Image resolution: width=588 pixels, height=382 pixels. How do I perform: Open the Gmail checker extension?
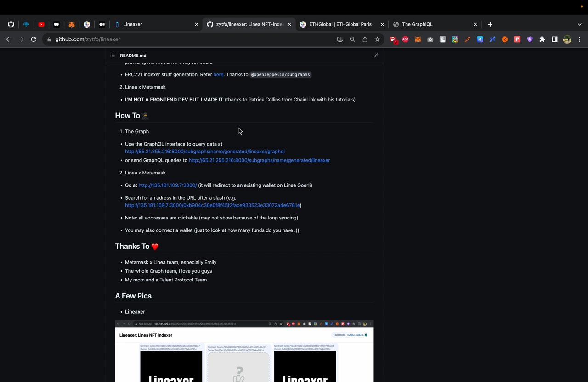click(x=393, y=39)
